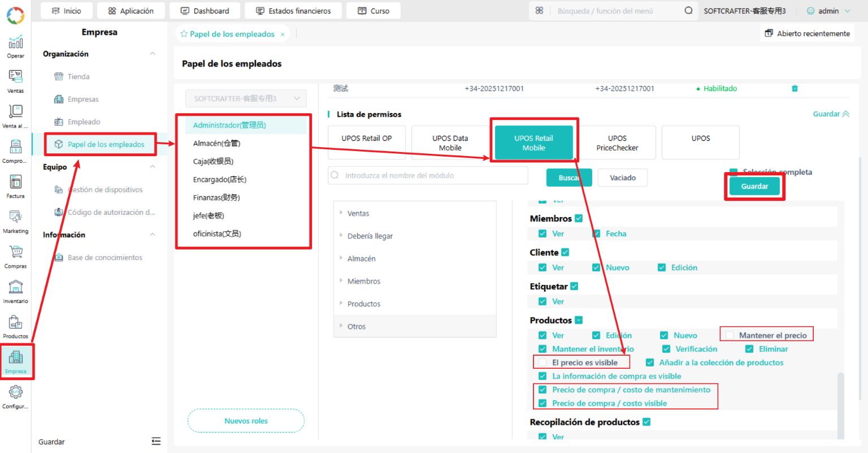The image size is (868, 453).
Task: Click the module name search field
Action: pyautogui.click(x=428, y=175)
